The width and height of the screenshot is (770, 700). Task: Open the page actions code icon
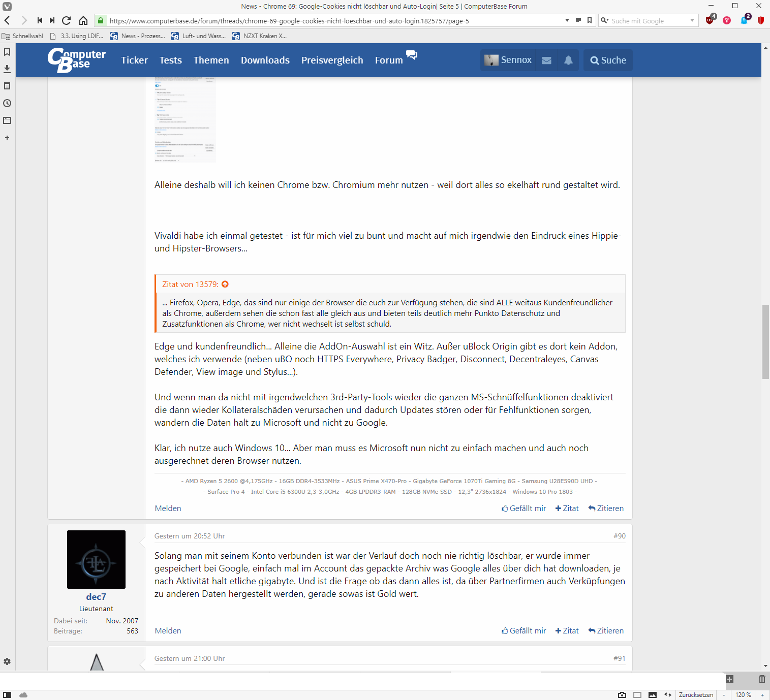[668, 694]
